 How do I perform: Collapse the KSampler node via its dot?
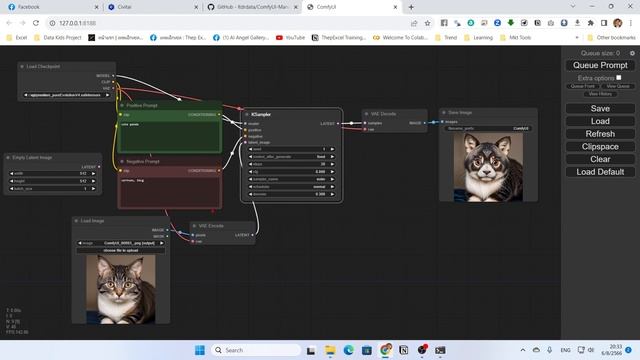click(x=247, y=114)
